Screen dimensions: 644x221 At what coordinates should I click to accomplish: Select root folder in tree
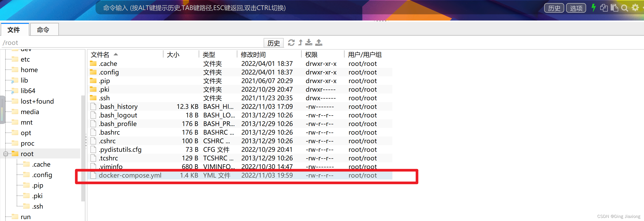tap(27, 154)
